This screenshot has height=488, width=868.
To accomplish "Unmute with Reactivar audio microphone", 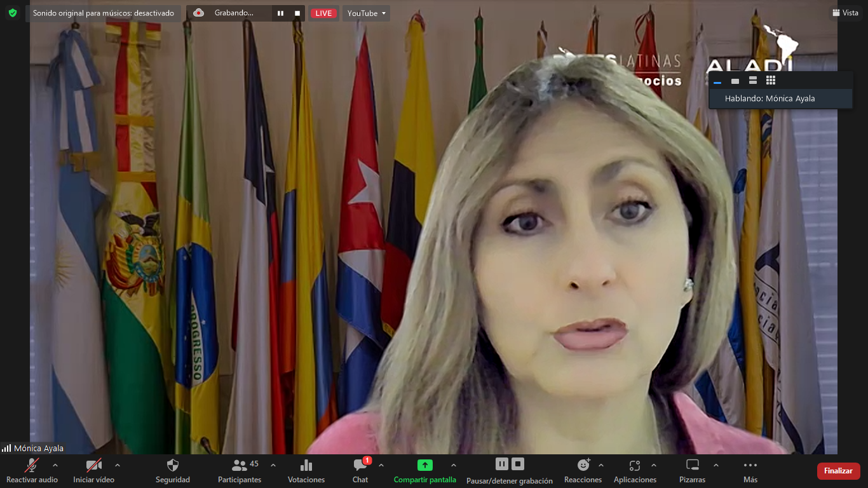I will coord(32,471).
